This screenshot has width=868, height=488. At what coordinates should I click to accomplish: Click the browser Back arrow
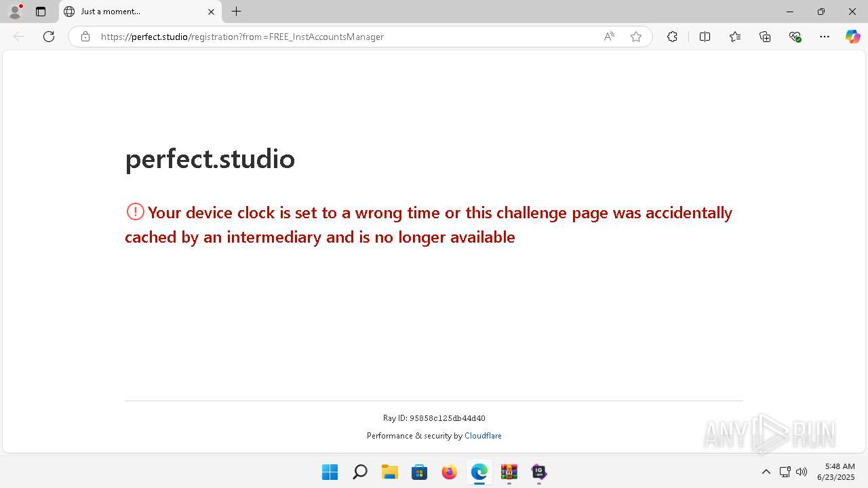pyautogui.click(x=19, y=37)
